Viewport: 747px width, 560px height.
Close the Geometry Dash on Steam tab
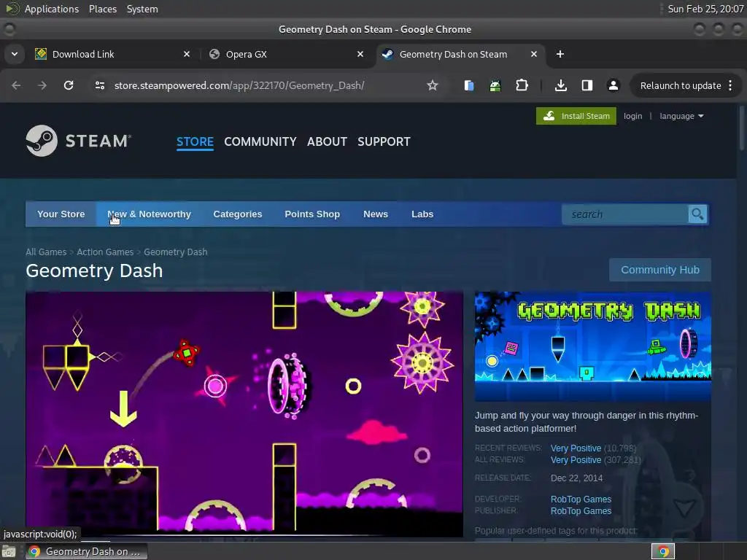coord(534,54)
